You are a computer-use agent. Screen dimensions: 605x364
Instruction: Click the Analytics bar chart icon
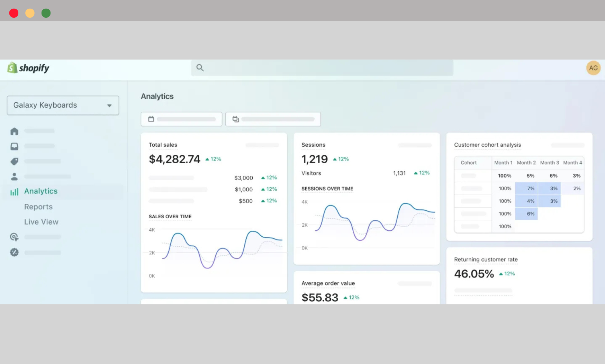point(14,191)
